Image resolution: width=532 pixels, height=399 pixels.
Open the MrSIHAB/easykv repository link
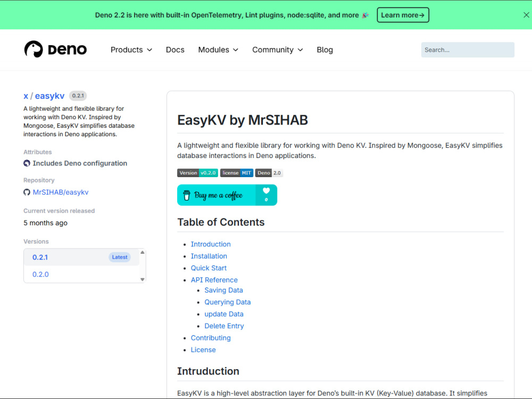(61, 192)
